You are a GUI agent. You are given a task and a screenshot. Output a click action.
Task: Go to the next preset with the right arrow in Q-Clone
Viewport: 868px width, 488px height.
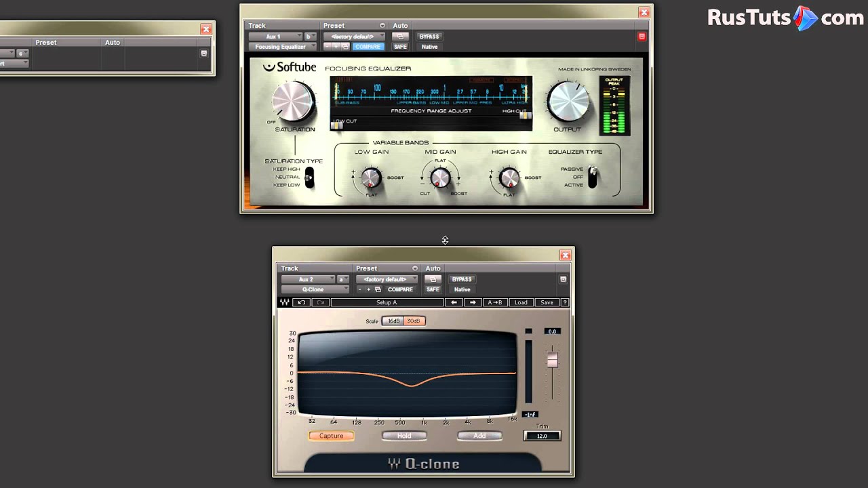click(x=473, y=302)
